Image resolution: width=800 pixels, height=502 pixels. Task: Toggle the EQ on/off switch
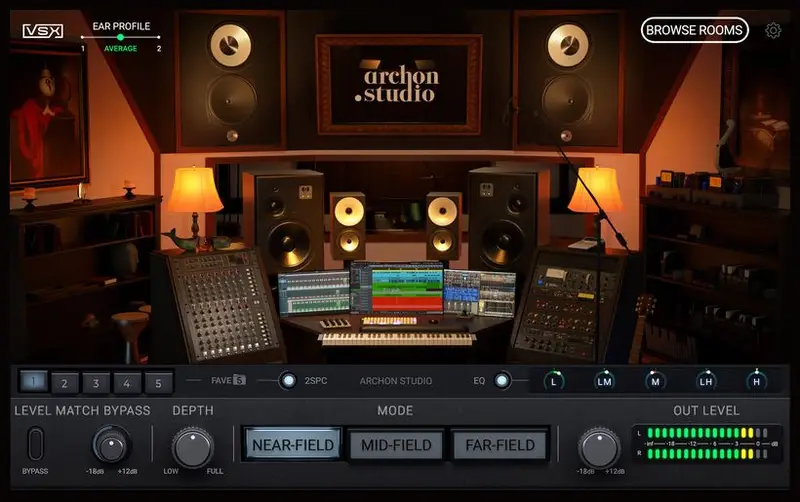pyautogui.click(x=502, y=381)
